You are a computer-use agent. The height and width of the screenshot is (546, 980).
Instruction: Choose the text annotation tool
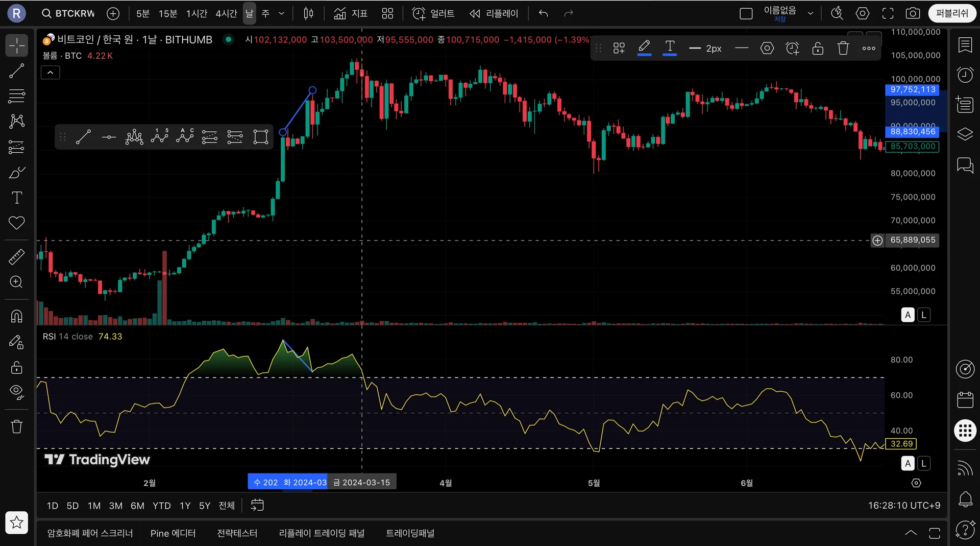click(x=17, y=198)
